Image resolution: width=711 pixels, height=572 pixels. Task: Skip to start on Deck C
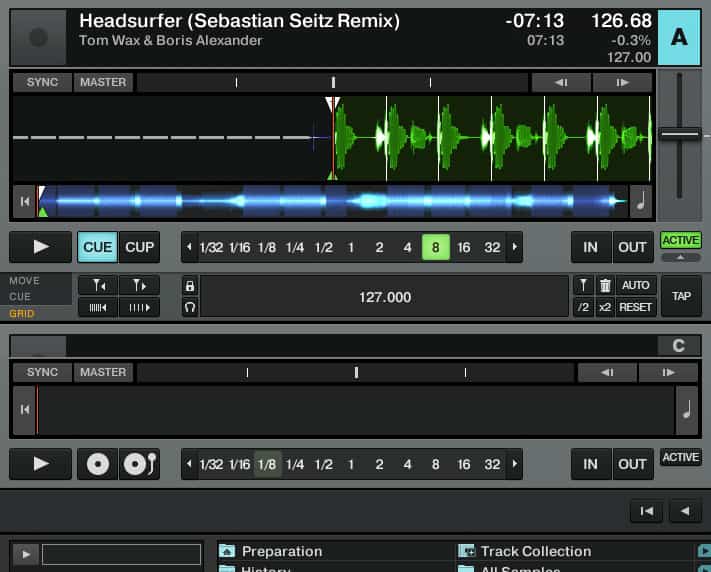(24, 410)
